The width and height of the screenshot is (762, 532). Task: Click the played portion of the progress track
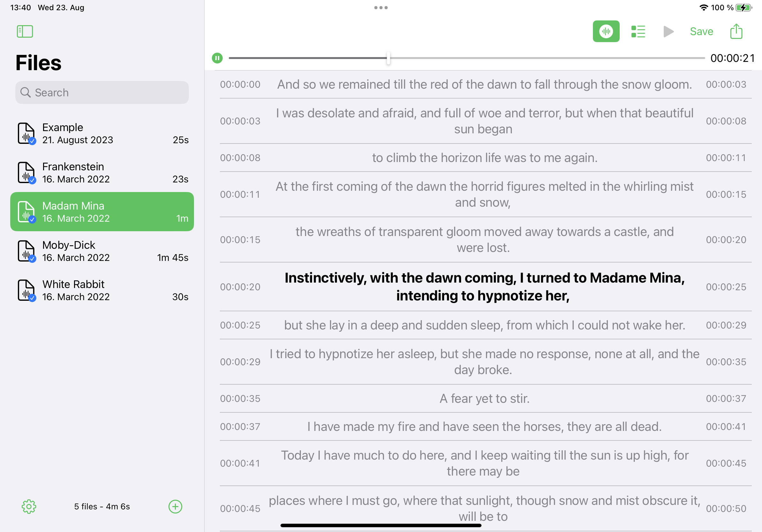click(x=308, y=58)
